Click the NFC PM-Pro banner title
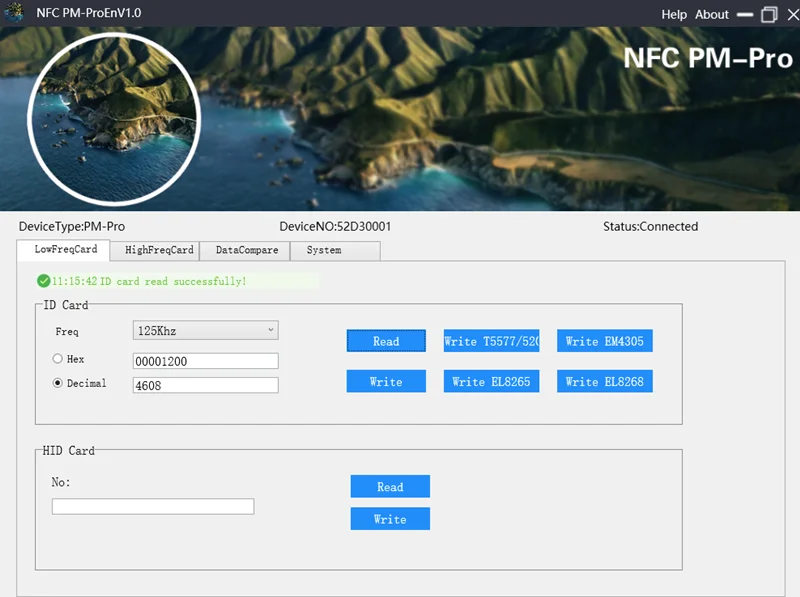 [x=708, y=58]
